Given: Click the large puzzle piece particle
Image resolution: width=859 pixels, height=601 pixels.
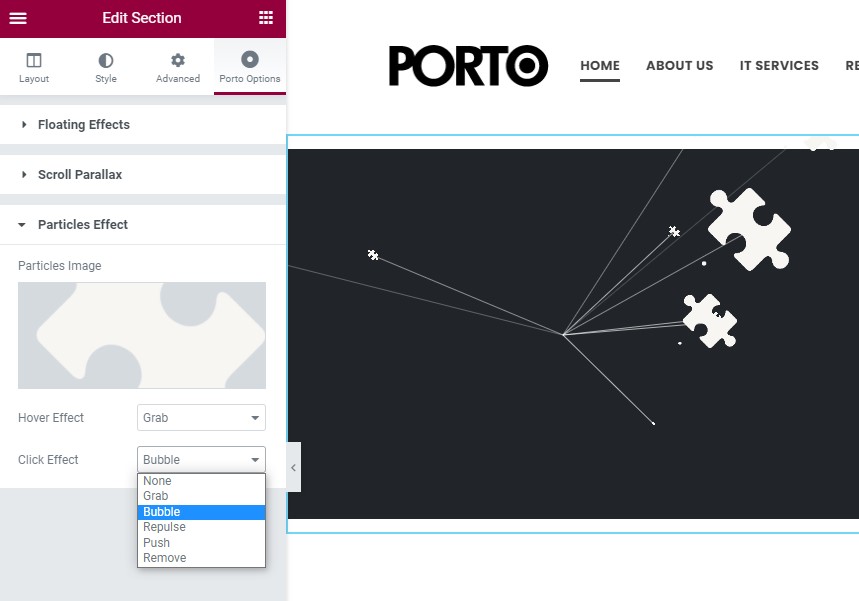Looking at the screenshot, I should 749,229.
